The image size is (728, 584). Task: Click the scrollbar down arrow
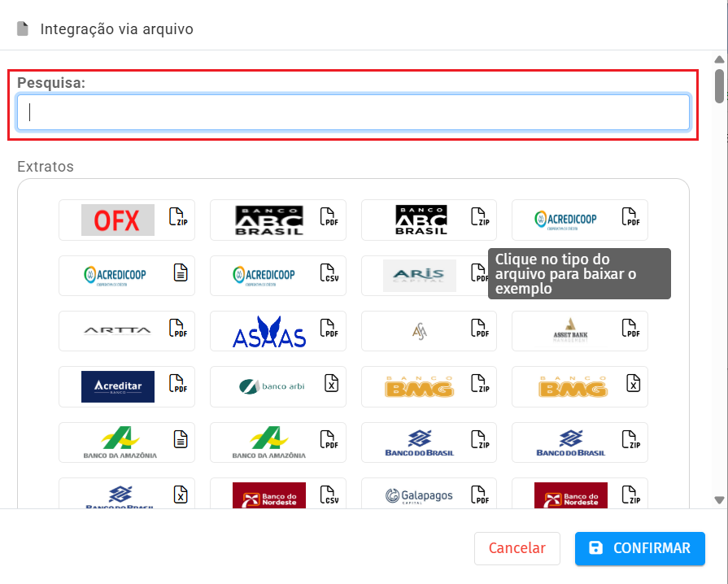pos(718,499)
